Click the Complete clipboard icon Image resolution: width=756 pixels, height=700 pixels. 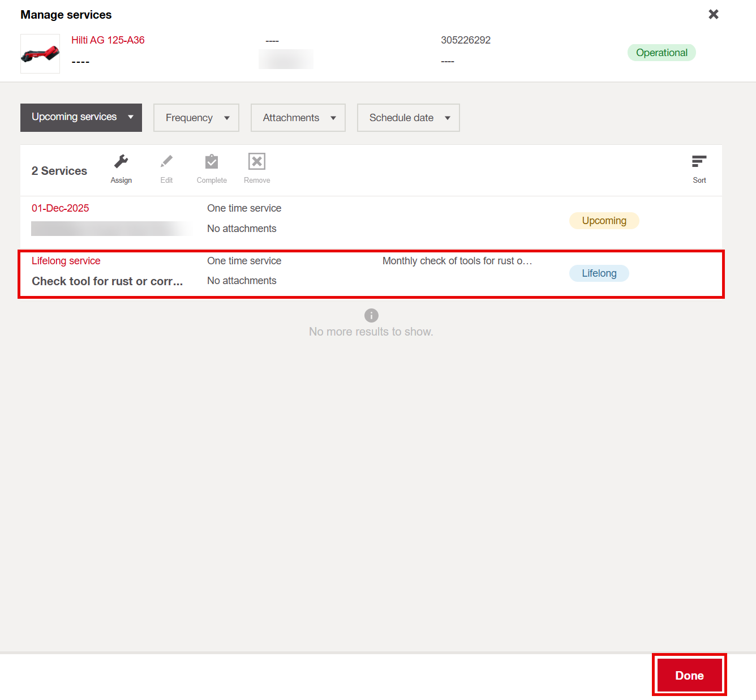click(x=212, y=162)
